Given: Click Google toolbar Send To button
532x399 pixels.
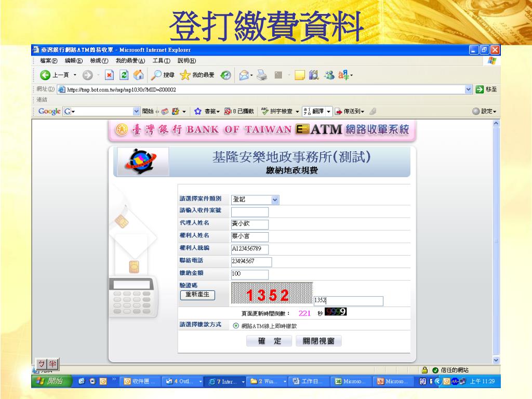Looking at the screenshot, I should [x=350, y=111].
